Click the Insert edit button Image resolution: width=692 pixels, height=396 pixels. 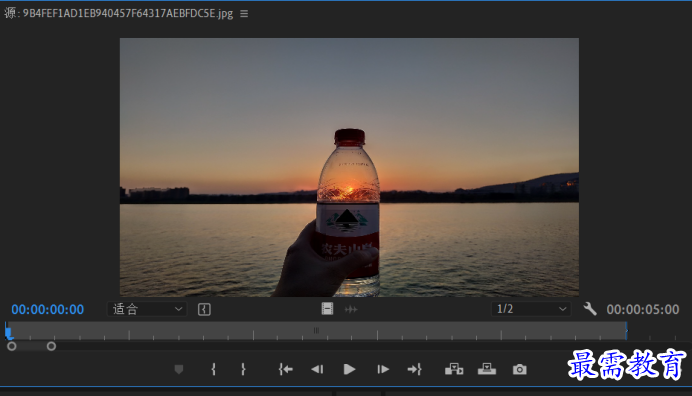[x=454, y=369]
